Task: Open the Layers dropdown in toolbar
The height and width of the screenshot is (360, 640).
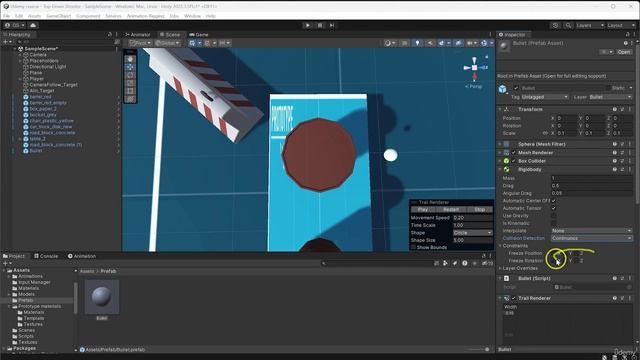Action: (590, 25)
